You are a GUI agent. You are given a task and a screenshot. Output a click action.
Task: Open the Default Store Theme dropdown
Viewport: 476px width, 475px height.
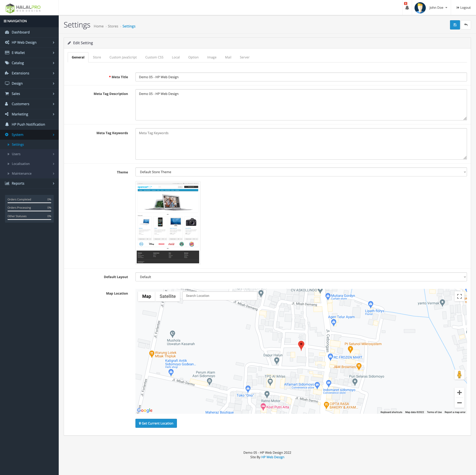tap(300, 172)
